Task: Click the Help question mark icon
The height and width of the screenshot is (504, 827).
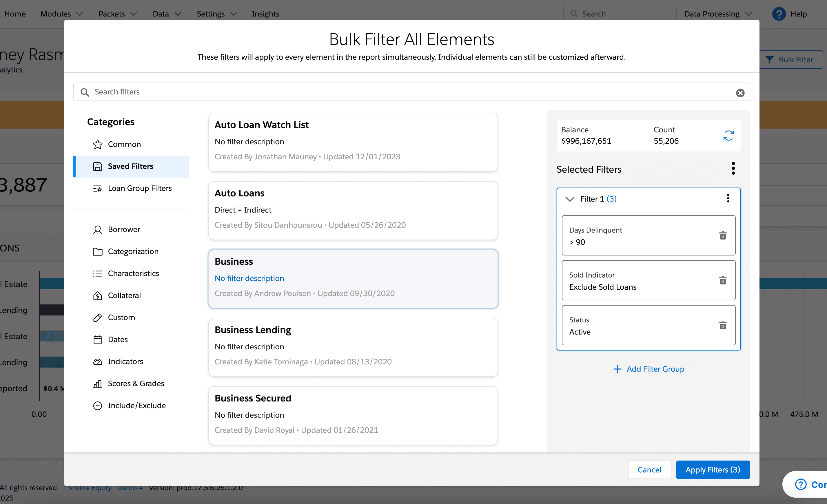Action: click(x=778, y=14)
